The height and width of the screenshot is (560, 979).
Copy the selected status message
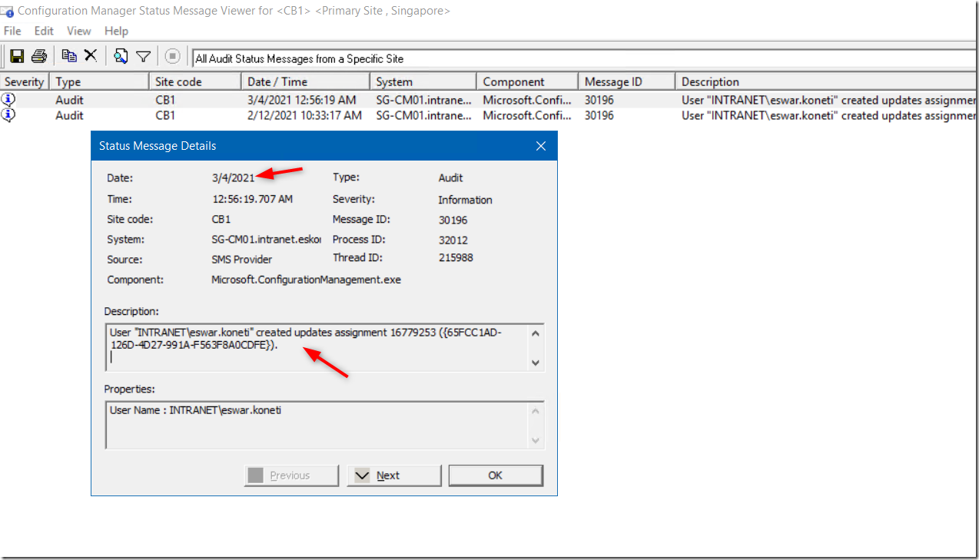[68, 55]
